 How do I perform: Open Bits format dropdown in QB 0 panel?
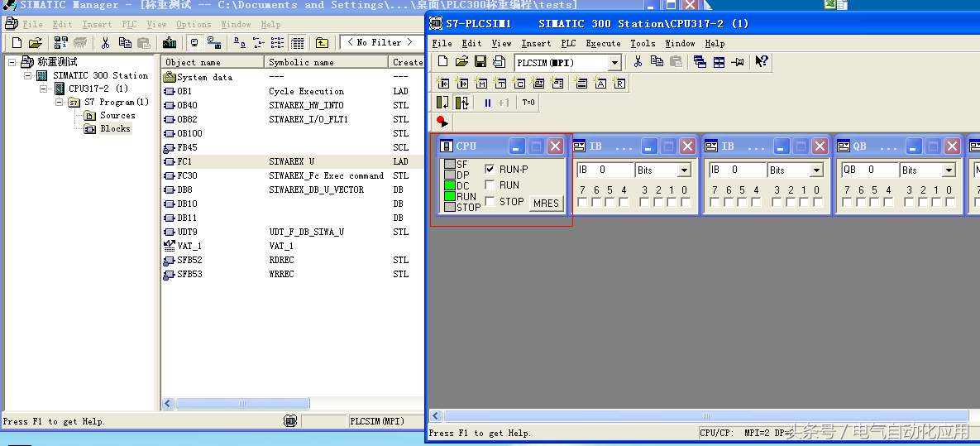point(949,170)
